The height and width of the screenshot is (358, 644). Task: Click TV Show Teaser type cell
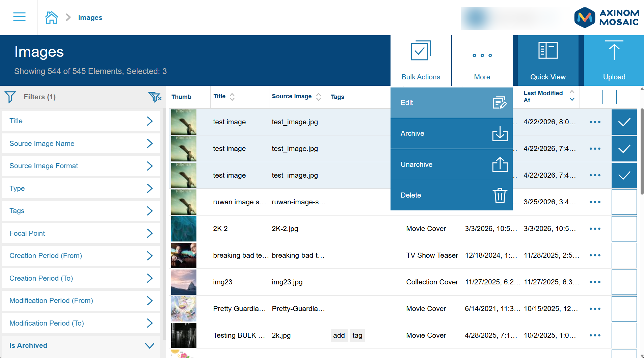point(432,255)
